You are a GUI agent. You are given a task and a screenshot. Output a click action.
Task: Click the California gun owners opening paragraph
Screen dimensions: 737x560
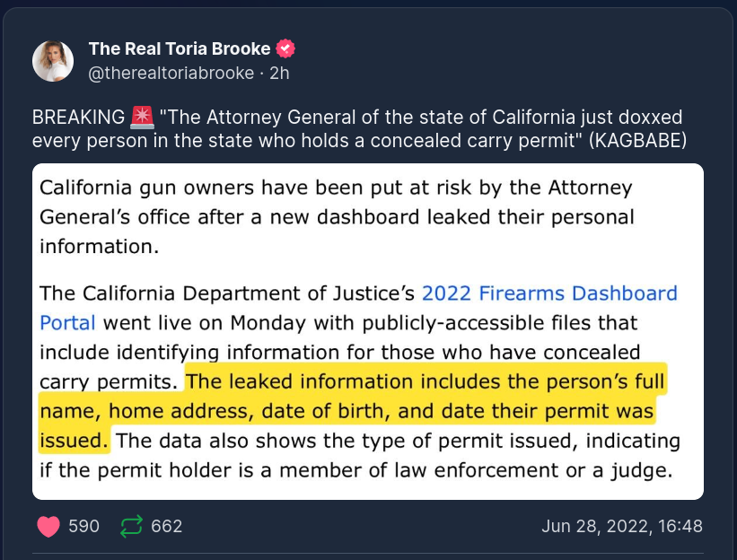337,217
